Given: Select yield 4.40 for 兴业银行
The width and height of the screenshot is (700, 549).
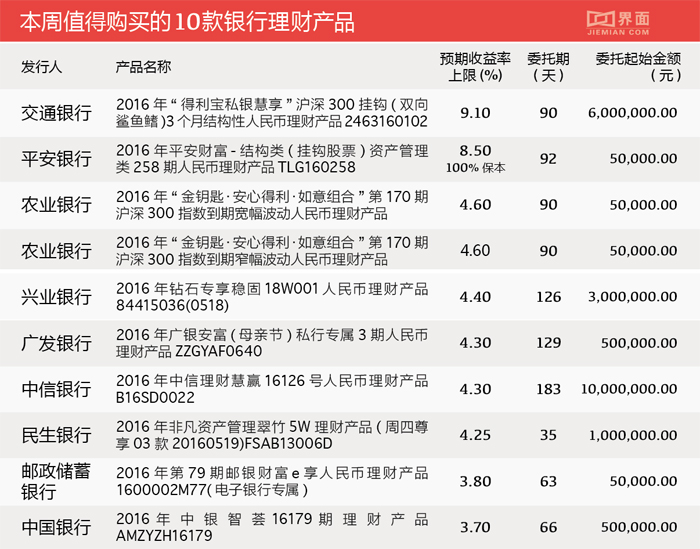Looking at the screenshot, I should point(475,297).
